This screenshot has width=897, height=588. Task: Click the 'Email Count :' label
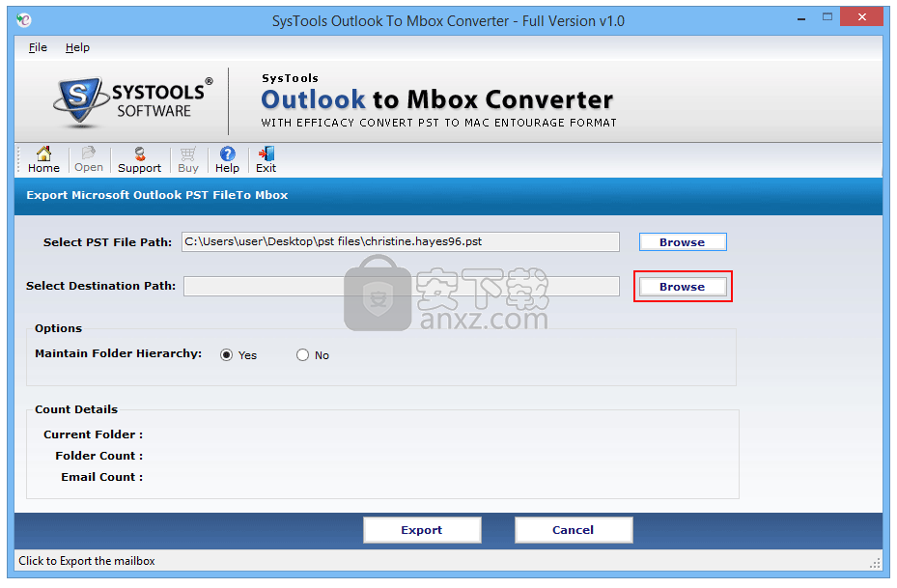[x=101, y=477]
